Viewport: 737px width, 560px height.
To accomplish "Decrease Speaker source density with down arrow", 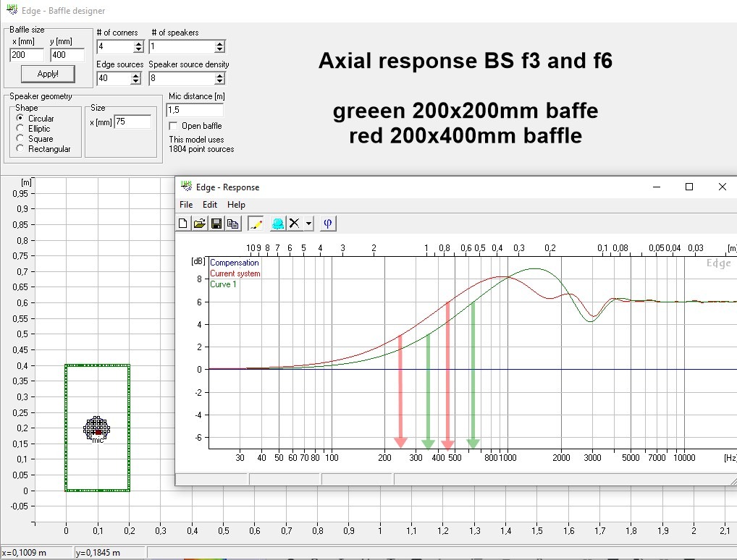I will coord(219,81).
